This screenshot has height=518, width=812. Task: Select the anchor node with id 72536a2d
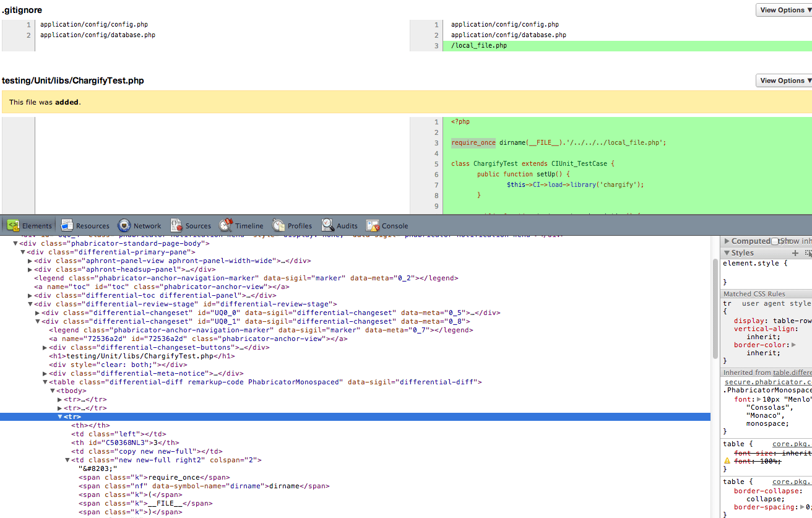point(198,339)
